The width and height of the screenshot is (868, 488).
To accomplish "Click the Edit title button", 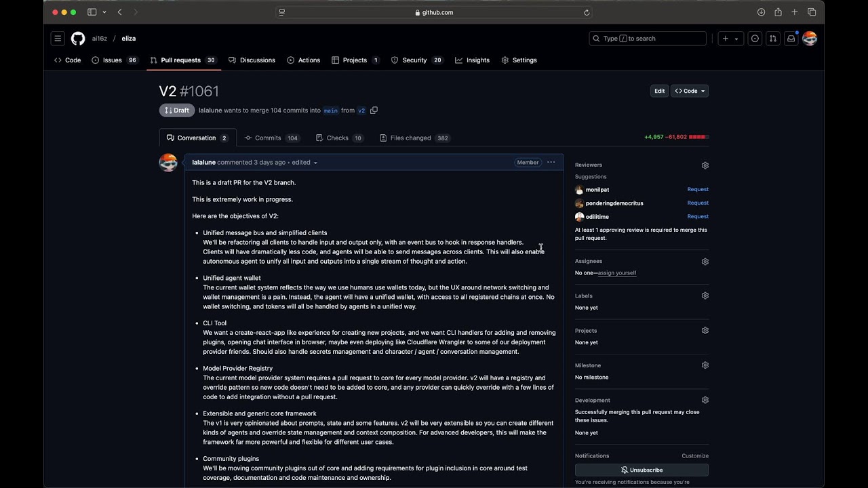I will click(659, 91).
